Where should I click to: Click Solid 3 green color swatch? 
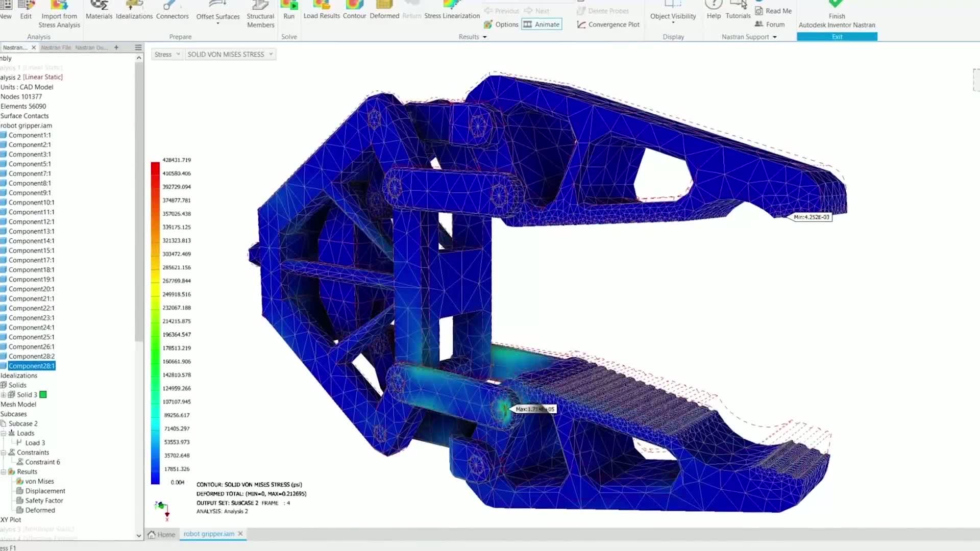click(43, 394)
